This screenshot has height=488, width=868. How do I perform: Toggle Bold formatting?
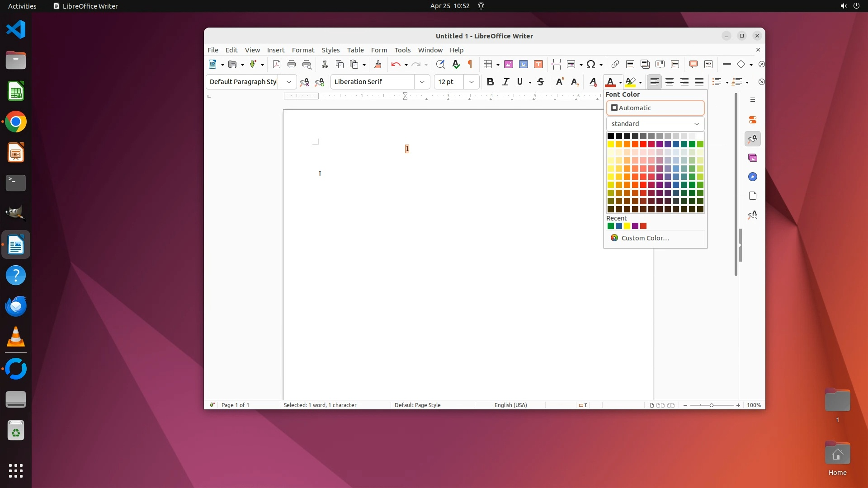(490, 82)
